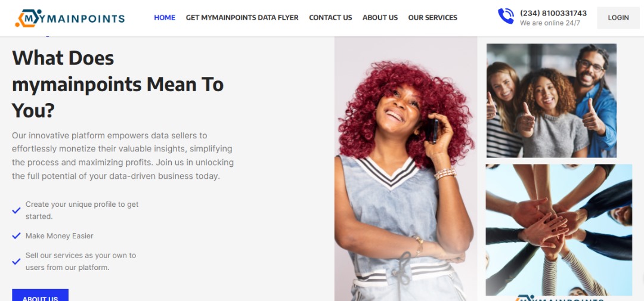The height and width of the screenshot is (301, 644).
Task: Click partial MyMainPoints logo at bottom right
Action: coord(560,297)
